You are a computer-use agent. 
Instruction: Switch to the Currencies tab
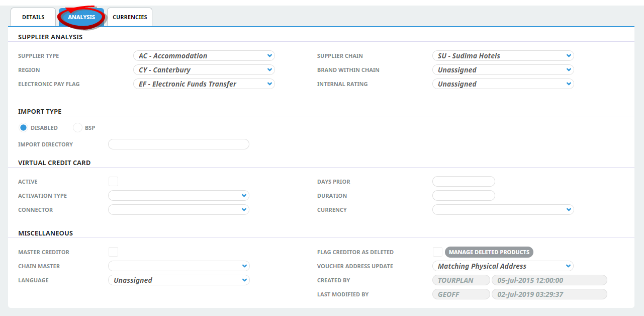130,17
